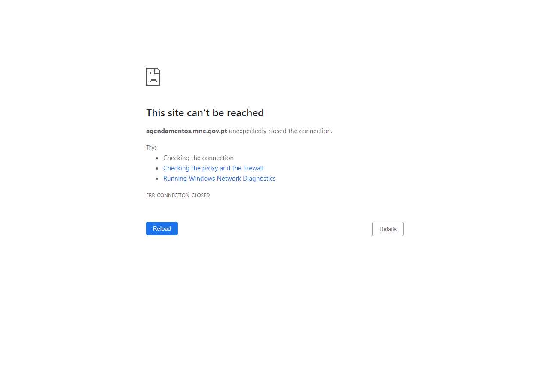Click the word "Diagnostics" in the last suggestion
This screenshot has width=550, height=392.
tap(259, 179)
